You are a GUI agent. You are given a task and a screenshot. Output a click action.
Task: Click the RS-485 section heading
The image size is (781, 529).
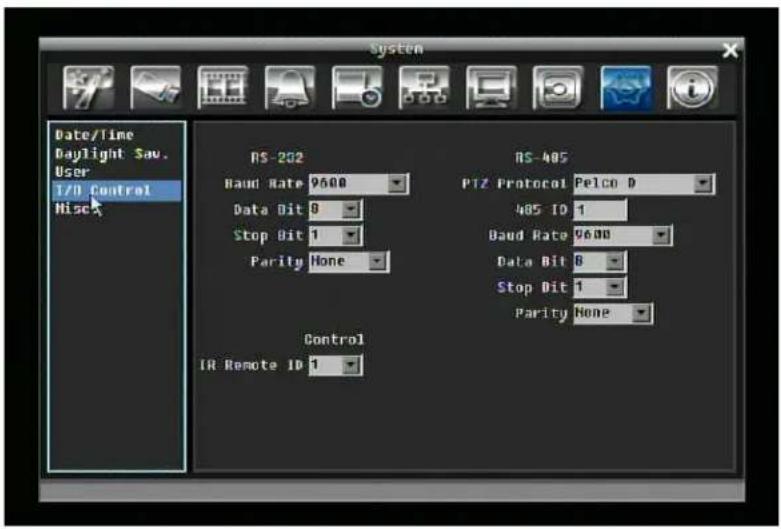pyautogui.click(x=541, y=158)
